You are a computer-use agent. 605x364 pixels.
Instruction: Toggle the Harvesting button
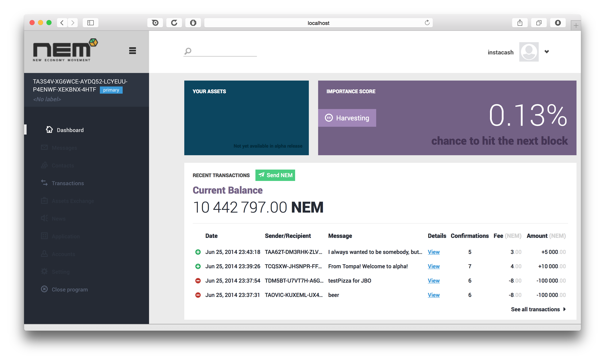click(347, 118)
